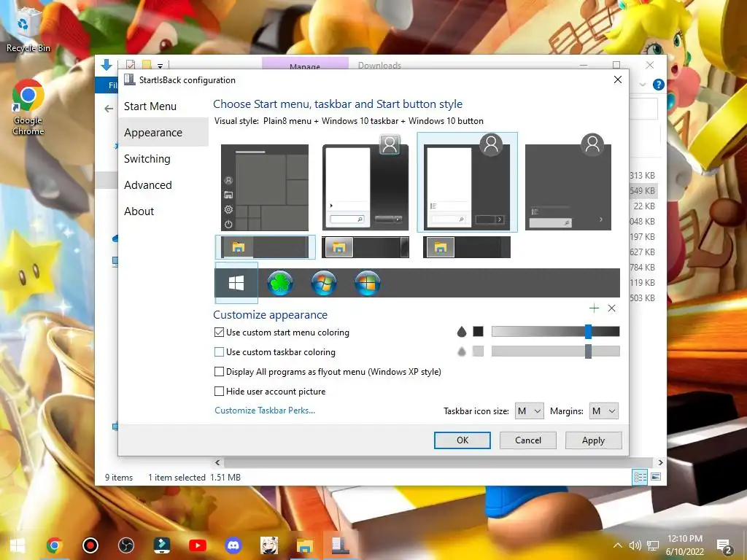Screen dimensions: 747x560
Task: Uncheck Use custom start menu coloring
Action: click(x=219, y=332)
